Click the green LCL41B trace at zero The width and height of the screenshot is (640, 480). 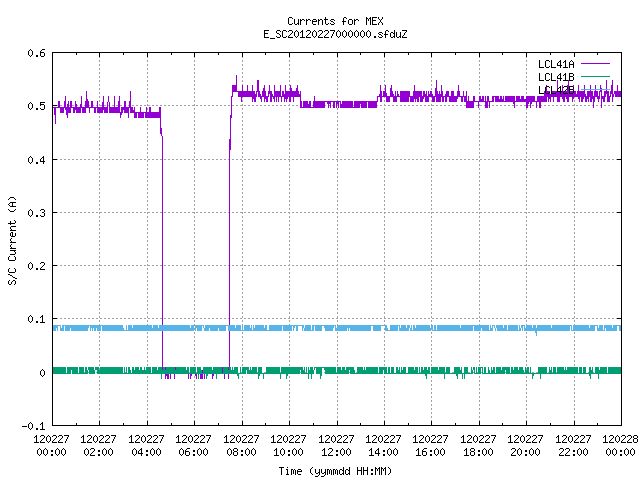click(337, 371)
